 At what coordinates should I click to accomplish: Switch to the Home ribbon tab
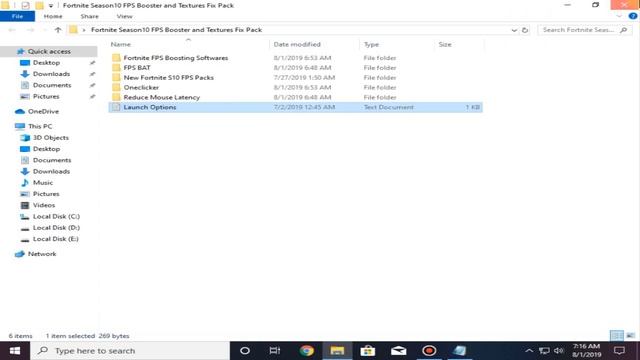coord(53,16)
